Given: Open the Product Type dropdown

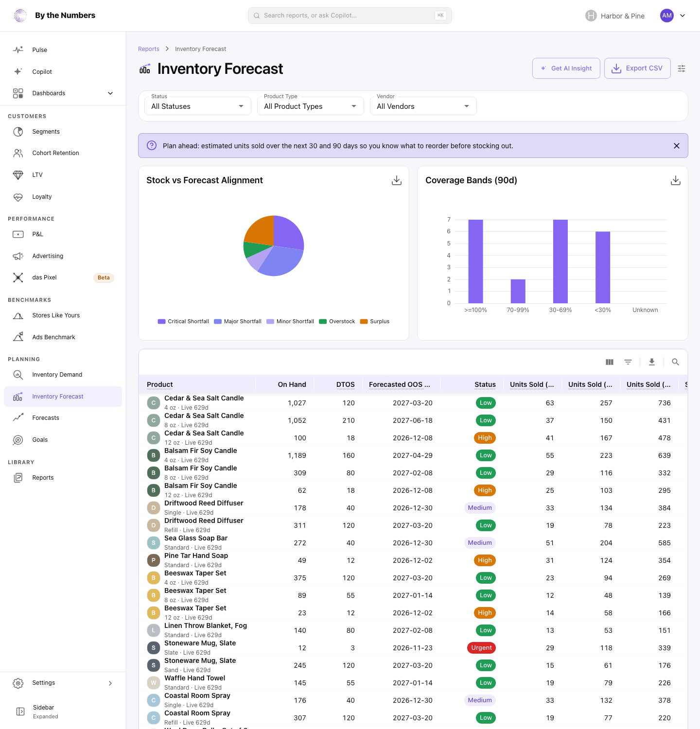Looking at the screenshot, I should tap(311, 106).
